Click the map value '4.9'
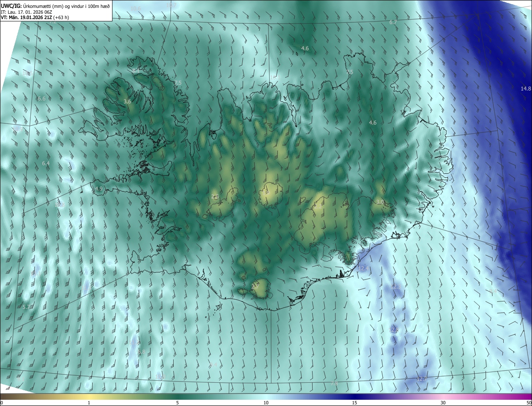Screen dimensions: 532x406 [x=99, y=188]
